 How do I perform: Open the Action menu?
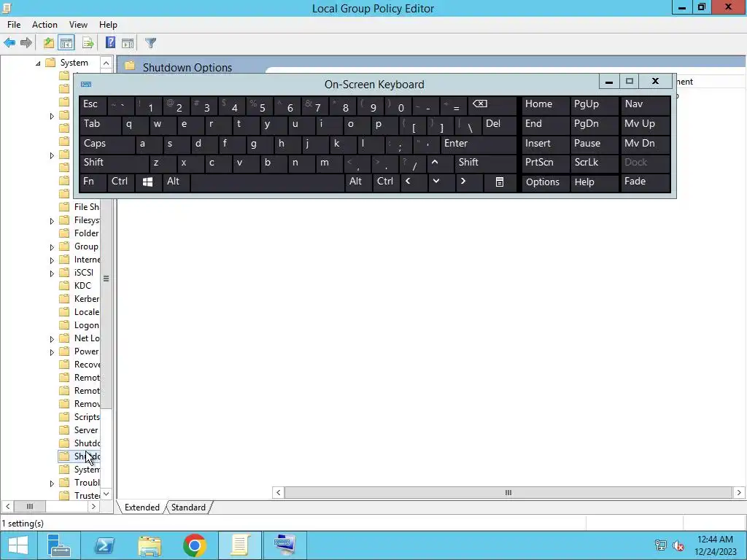(x=44, y=25)
